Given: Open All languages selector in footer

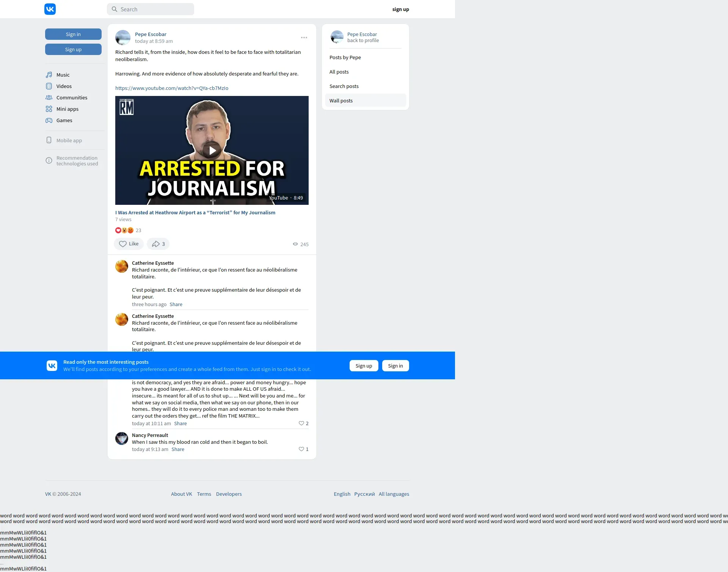Looking at the screenshot, I should [394, 494].
